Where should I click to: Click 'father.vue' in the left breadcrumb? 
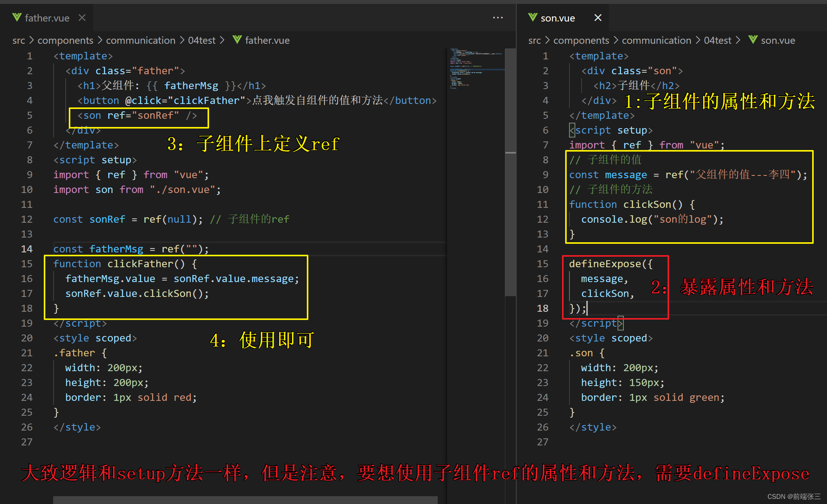(x=267, y=40)
